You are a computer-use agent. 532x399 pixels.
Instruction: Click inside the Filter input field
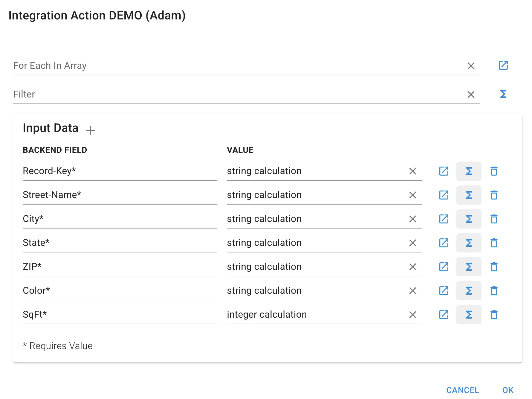209,95
